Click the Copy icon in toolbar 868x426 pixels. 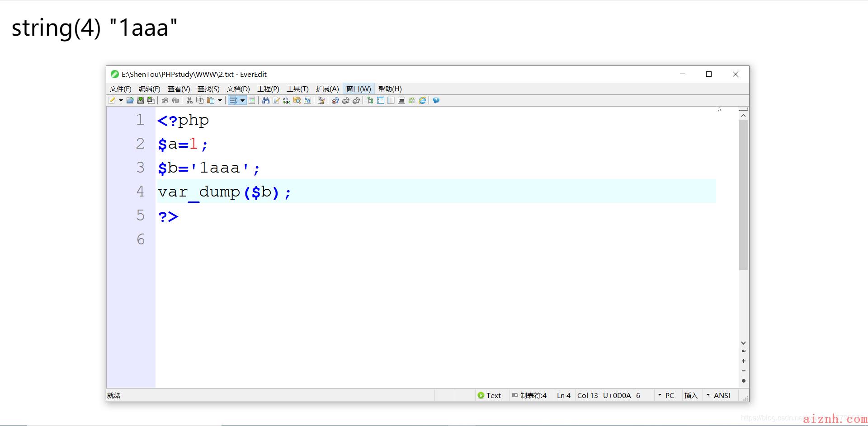(x=200, y=100)
